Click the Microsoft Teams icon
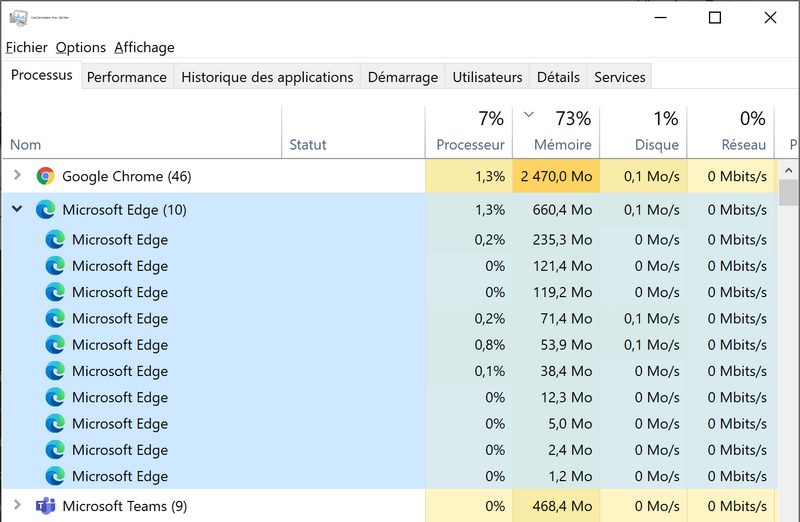Viewport: 800px width, 522px height. point(45,506)
